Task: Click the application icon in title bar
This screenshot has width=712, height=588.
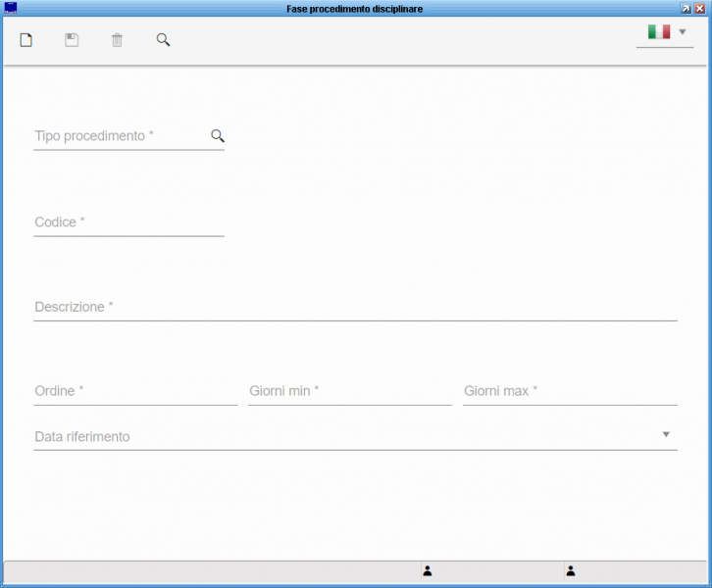Action: pyautogui.click(x=11, y=8)
